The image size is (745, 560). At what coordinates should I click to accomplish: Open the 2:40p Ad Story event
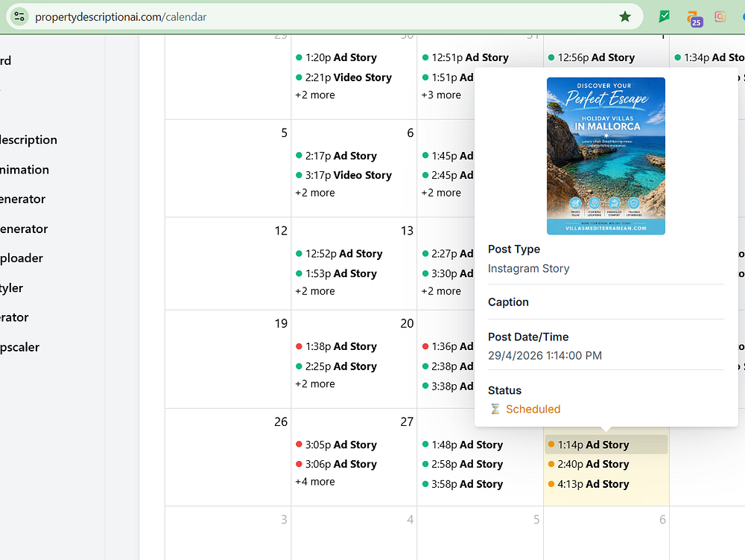coord(593,464)
